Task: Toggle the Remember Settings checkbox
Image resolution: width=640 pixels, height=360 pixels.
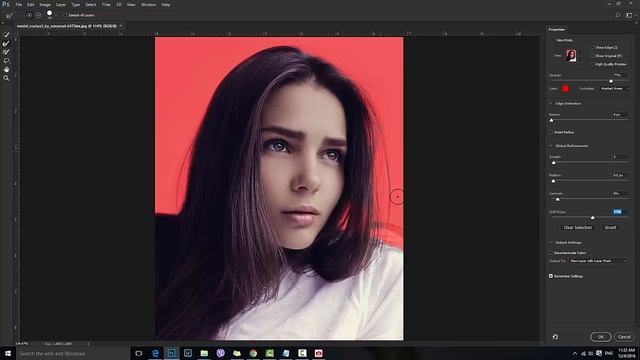Action: point(551,276)
